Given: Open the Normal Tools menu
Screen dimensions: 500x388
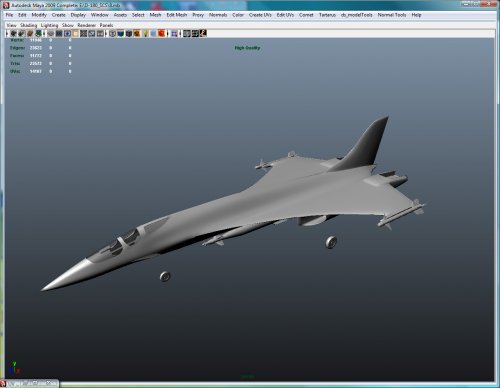Looking at the screenshot, I should [392, 15].
